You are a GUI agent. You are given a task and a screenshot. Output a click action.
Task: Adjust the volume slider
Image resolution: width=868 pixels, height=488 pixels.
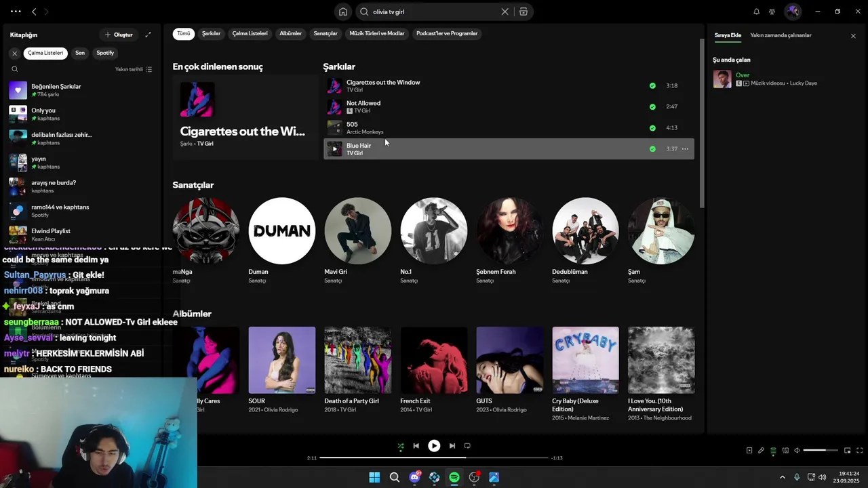[x=821, y=451]
